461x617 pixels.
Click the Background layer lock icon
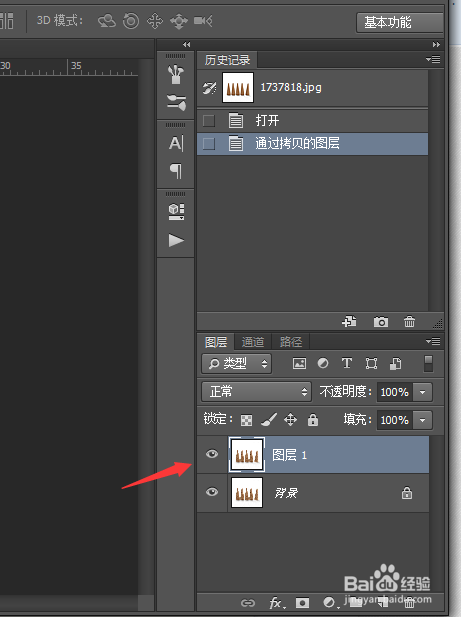coord(407,493)
